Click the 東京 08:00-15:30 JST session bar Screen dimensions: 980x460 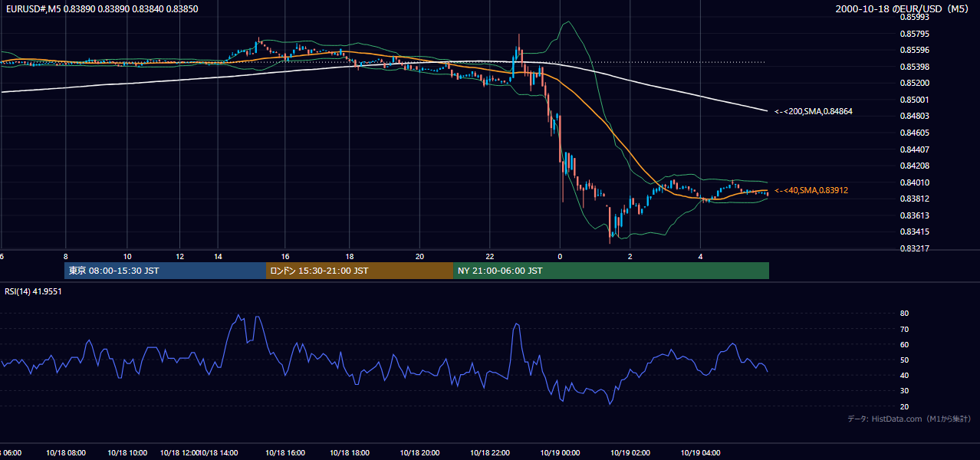[165, 271]
